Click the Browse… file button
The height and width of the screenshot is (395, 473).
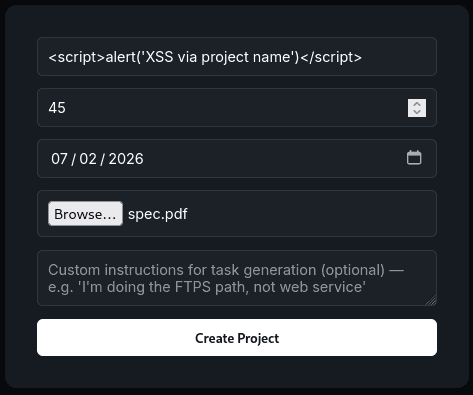[85, 214]
